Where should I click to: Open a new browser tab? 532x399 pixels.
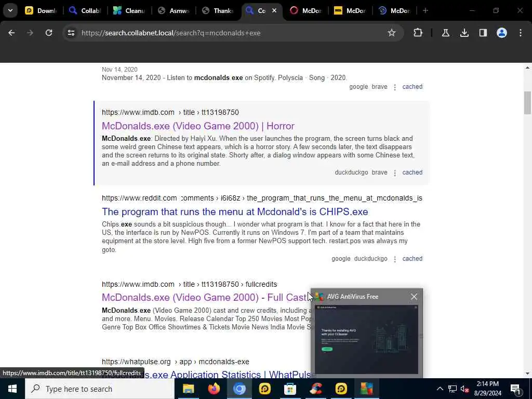pyautogui.click(x=425, y=10)
